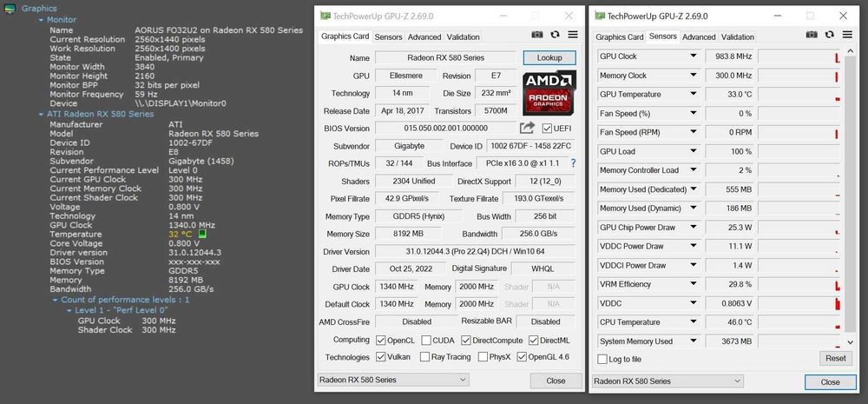Viewport: 868px width, 404px height.
Task: Switch to Graphics Card tab in right window
Action: tap(619, 37)
